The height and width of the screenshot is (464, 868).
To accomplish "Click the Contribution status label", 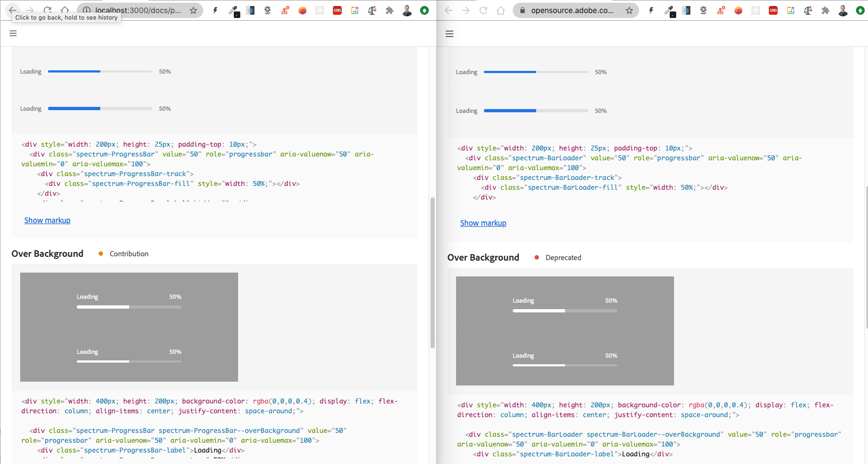I will (129, 254).
